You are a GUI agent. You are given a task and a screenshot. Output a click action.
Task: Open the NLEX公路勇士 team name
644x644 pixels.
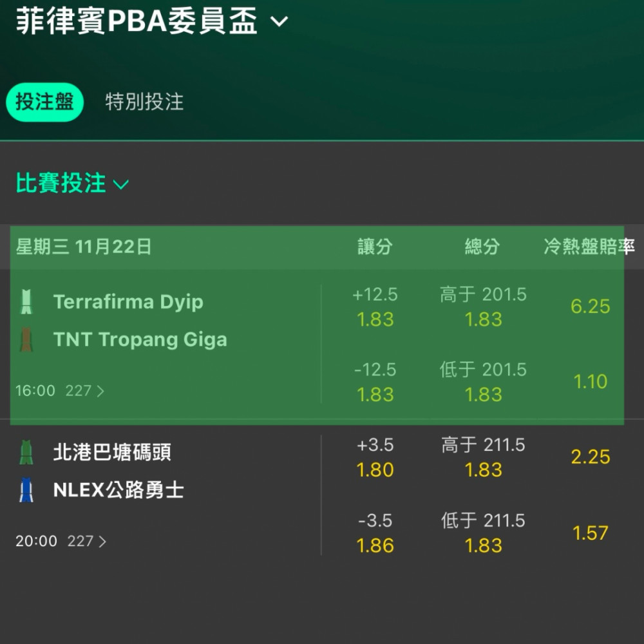click(x=118, y=490)
